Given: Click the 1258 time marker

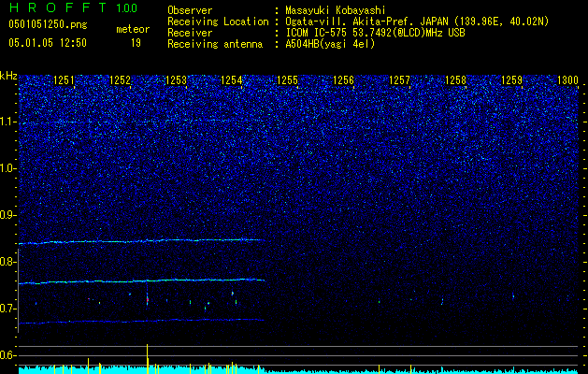Looking at the screenshot, I should point(455,80).
